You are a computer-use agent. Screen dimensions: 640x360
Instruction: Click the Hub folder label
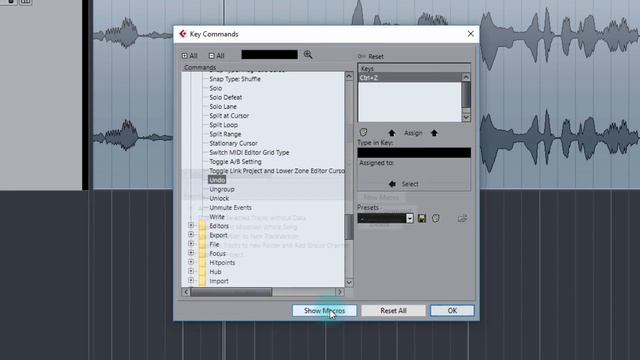pos(215,272)
